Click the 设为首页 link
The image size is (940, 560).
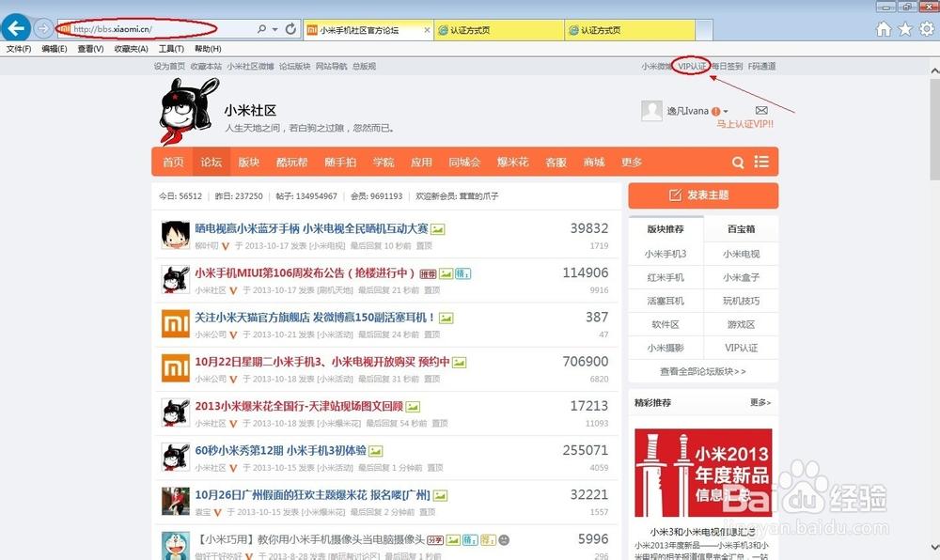pos(169,66)
